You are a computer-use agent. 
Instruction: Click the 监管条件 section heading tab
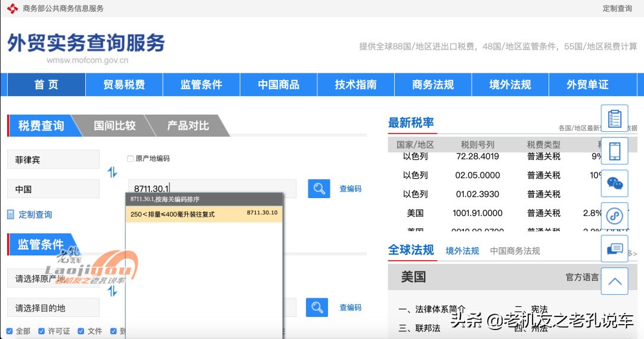click(41, 244)
